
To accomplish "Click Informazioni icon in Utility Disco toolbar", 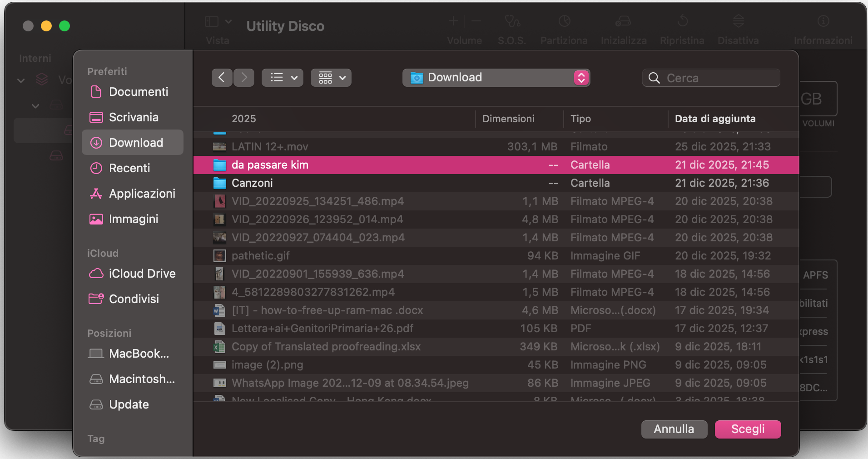I will click(x=823, y=21).
